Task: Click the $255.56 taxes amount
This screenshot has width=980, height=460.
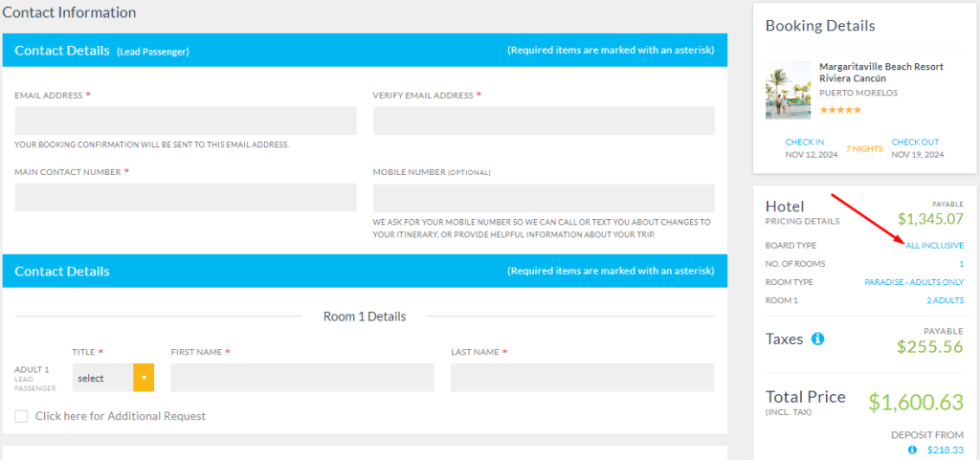Action: tap(930, 346)
